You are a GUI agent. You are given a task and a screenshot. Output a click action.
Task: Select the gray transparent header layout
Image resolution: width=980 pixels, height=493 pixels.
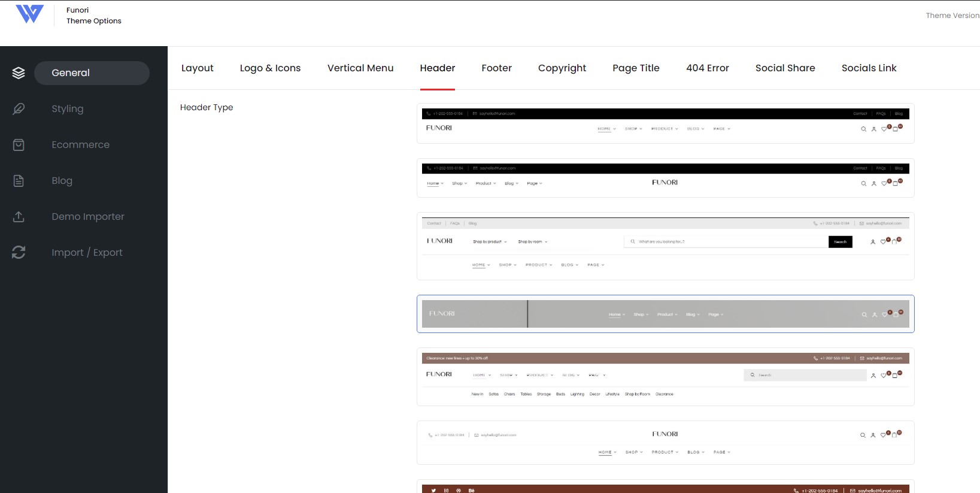coord(666,314)
